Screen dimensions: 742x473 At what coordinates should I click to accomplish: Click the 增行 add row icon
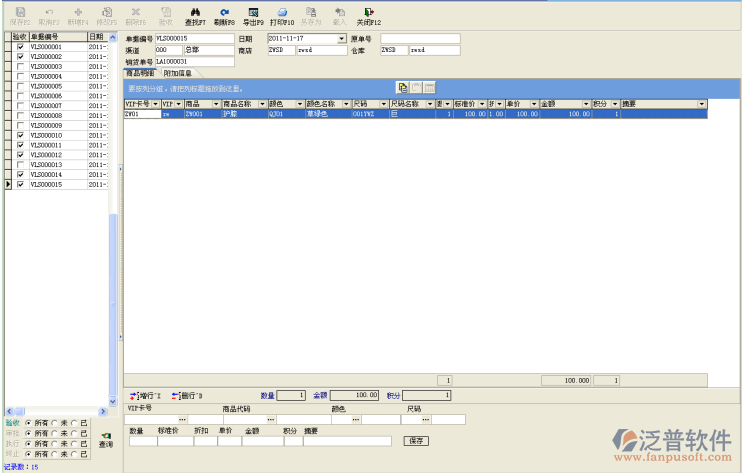135,396
